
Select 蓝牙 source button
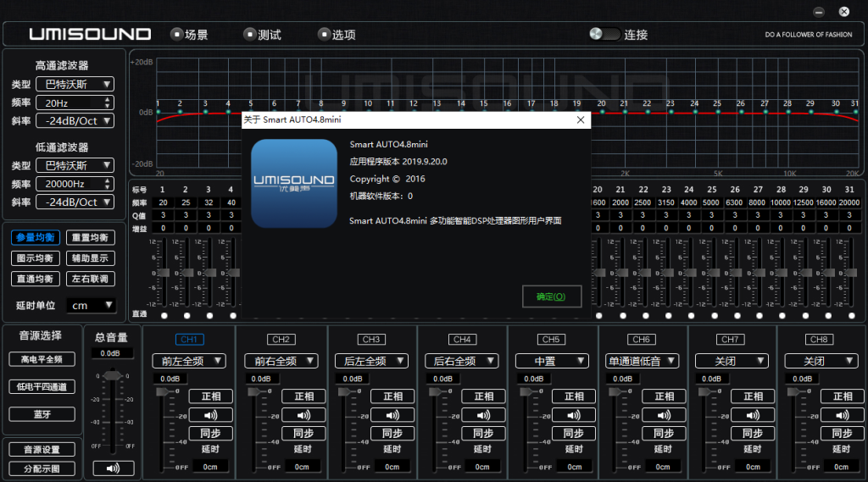pyautogui.click(x=42, y=414)
